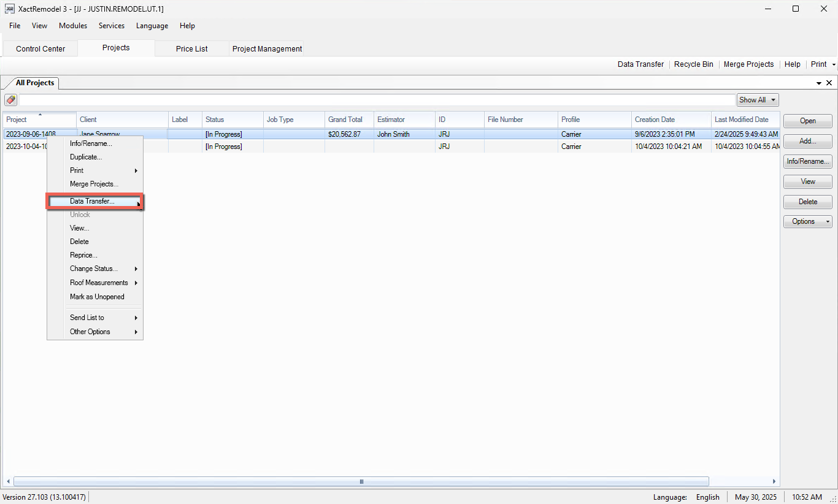Click Data Transfer in top toolbar

[x=640, y=64]
